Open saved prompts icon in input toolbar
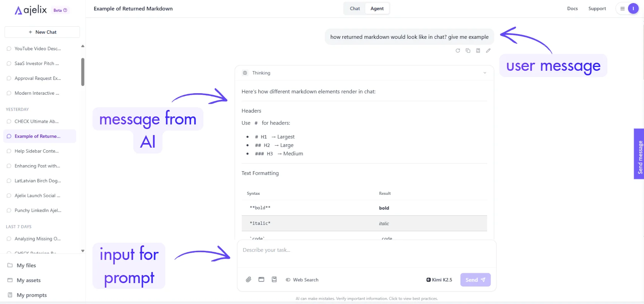644x304 pixels. [x=274, y=280]
